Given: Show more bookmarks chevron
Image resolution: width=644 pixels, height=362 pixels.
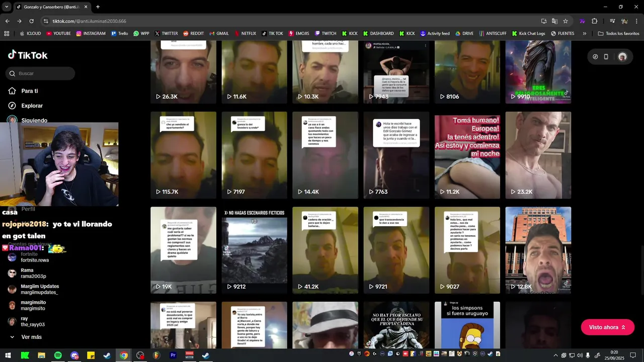Looking at the screenshot, I should 584,34.
